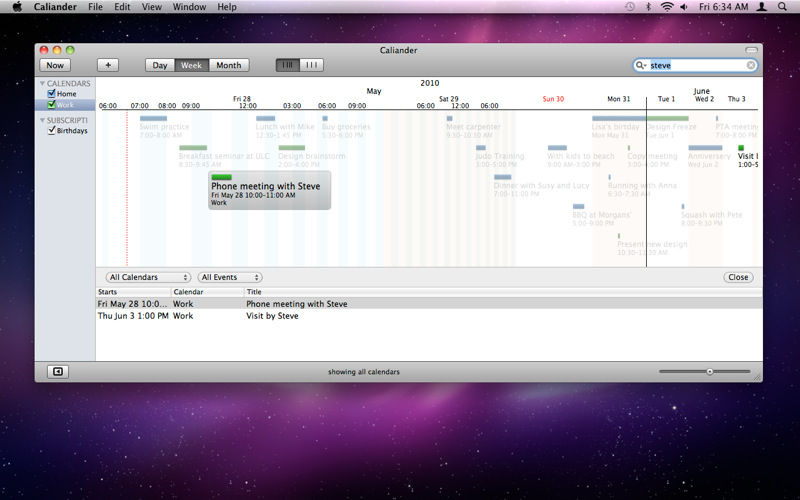Collapse the SUBSCRIPTIONS section

[42, 120]
